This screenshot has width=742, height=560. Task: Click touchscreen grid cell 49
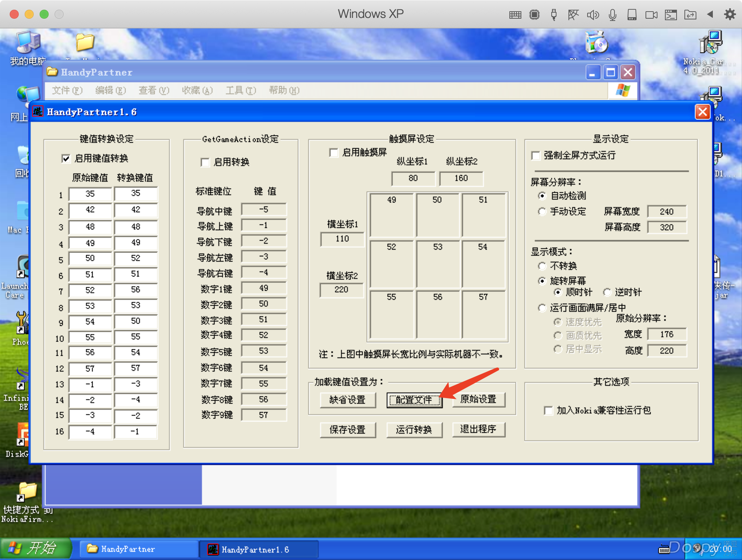392,215
